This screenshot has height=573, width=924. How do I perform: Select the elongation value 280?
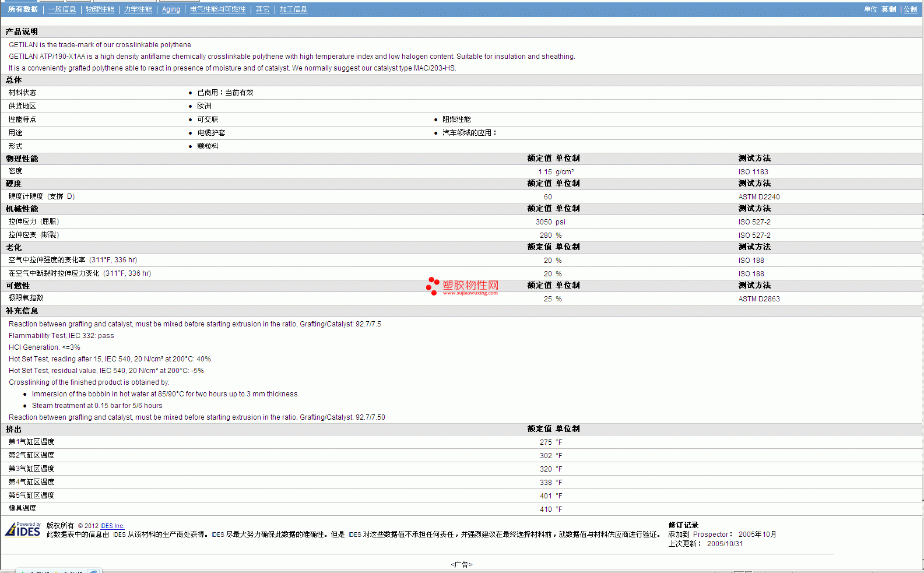(546, 235)
